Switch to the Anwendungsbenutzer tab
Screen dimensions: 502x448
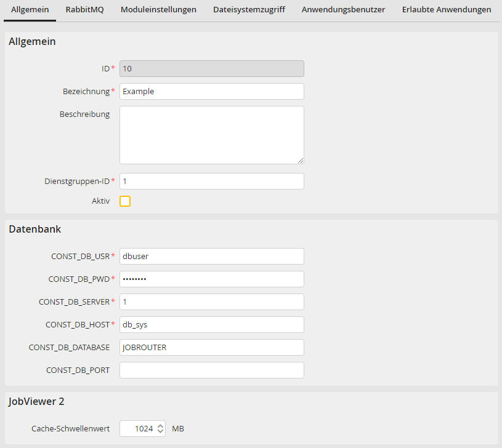(343, 10)
